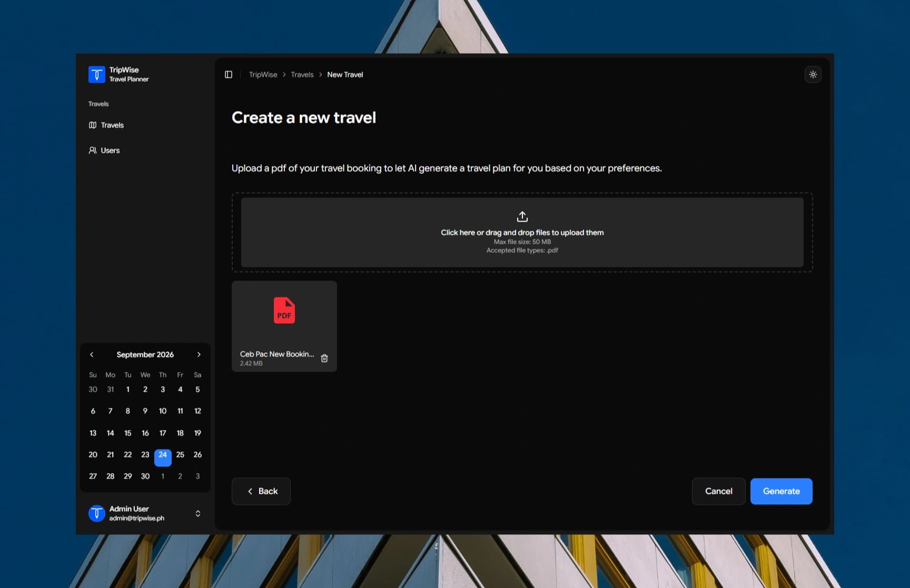Select August 31 in the calendar
Screen dimensions: 910x588
[111, 390]
